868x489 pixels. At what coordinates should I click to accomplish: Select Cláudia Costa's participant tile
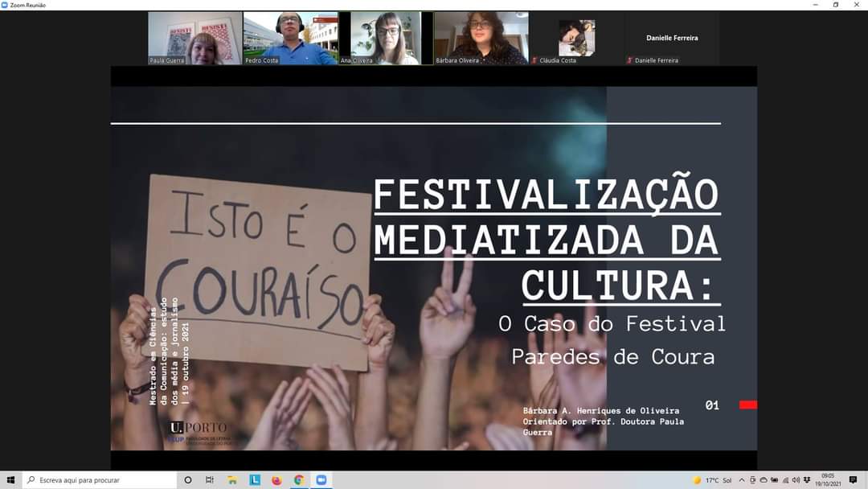click(x=577, y=39)
